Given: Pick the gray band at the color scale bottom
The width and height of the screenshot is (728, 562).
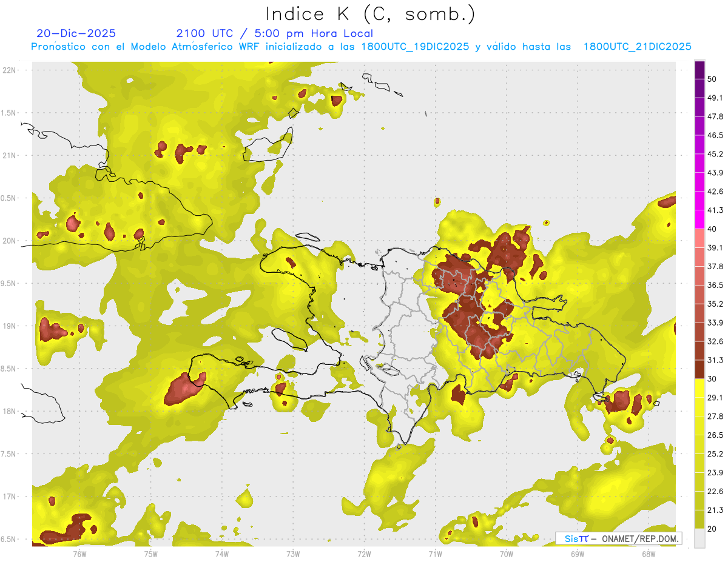Looking at the screenshot, I should tap(699, 538).
